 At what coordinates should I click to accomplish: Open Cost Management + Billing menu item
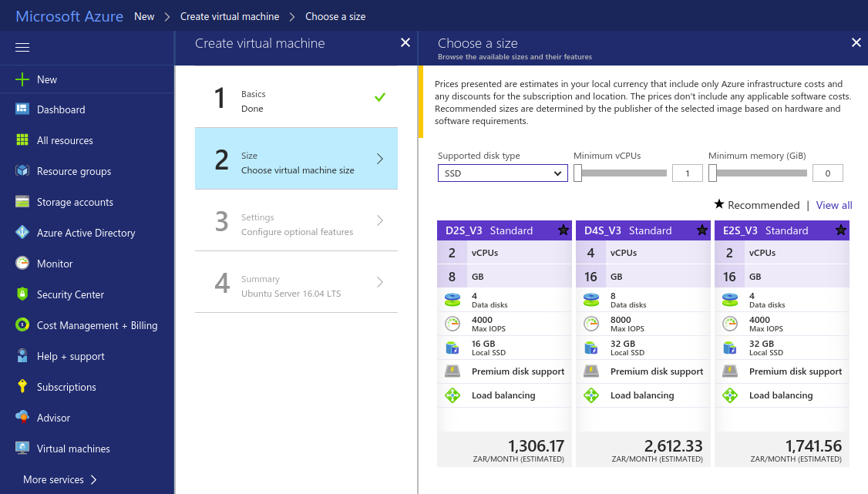96,325
